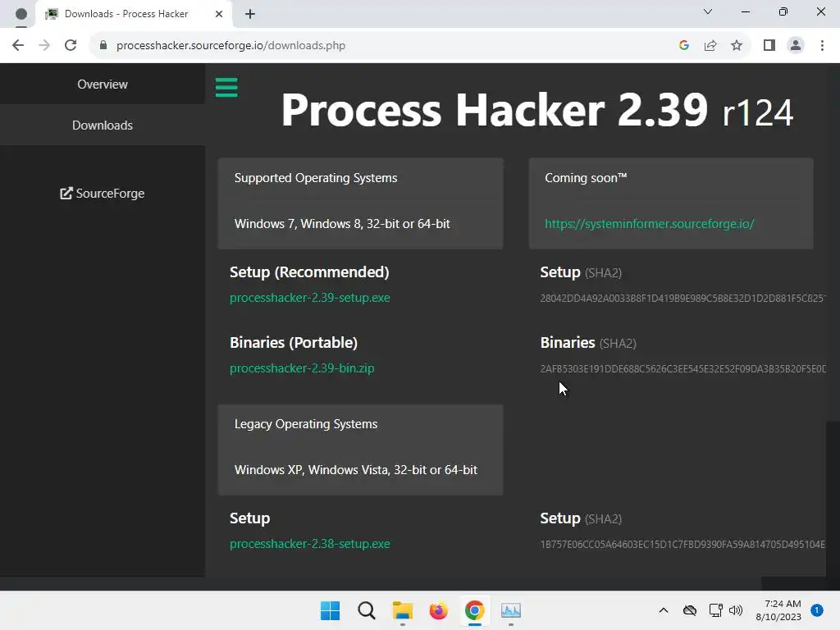Click the browser forward arrow

click(44, 46)
